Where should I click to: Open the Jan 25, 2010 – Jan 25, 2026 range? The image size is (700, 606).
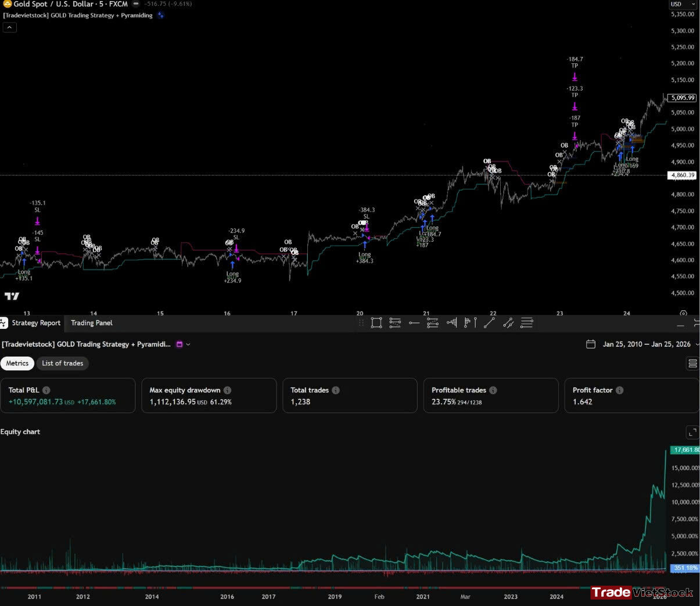(647, 344)
